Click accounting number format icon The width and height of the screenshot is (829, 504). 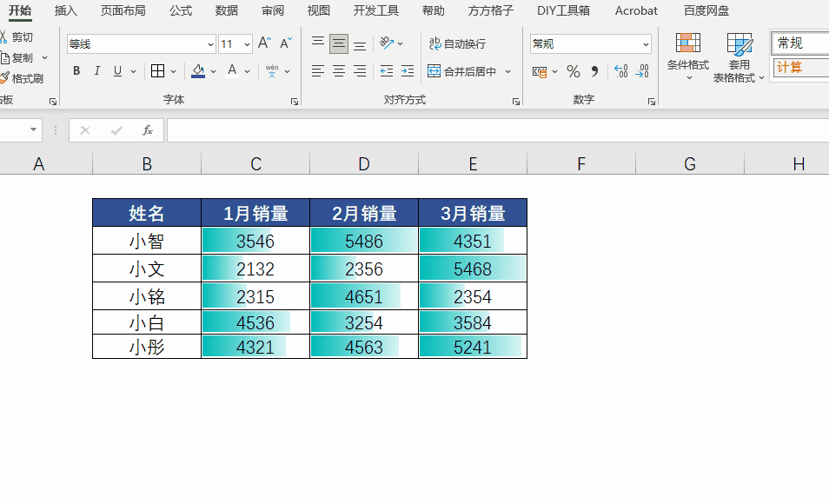[x=540, y=71]
